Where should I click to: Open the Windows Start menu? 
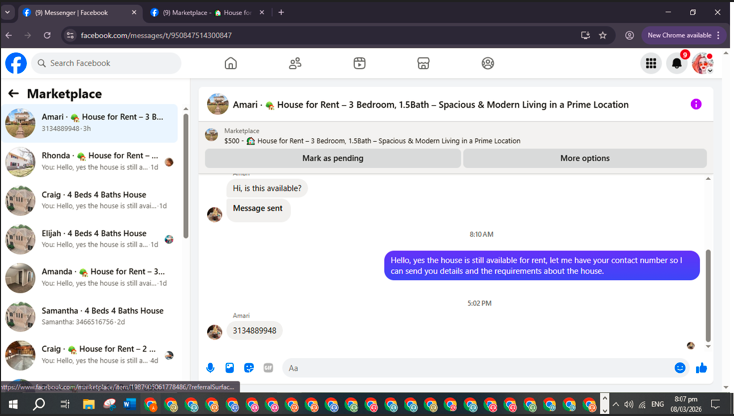tap(13, 404)
